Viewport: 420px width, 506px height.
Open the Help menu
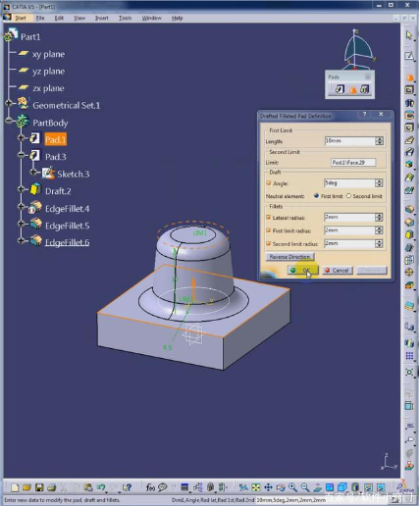coord(177,18)
